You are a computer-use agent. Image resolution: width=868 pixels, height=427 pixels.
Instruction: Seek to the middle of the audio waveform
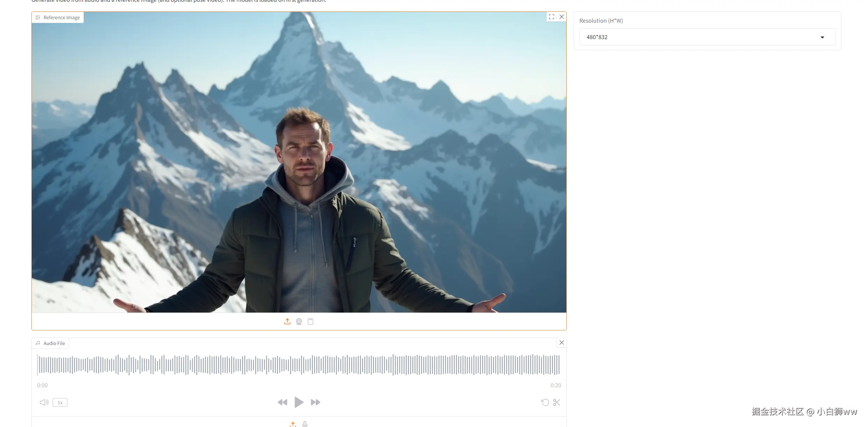pos(299,365)
